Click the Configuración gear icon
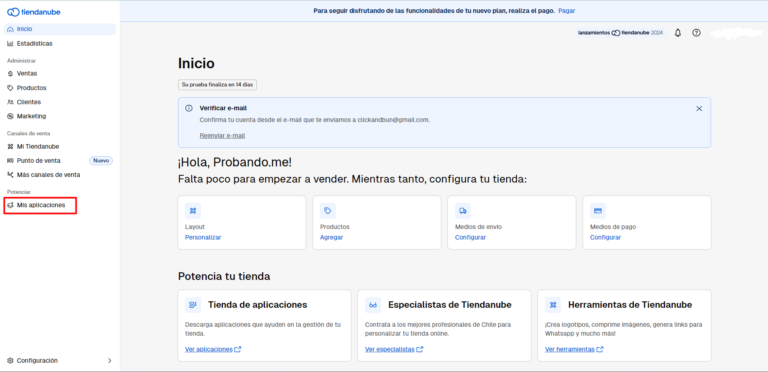The width and height of the screenshot is (768, 372). (10, 361)
